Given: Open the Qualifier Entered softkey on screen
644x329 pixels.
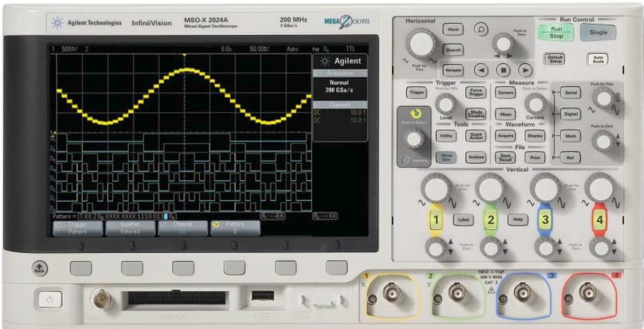Looking at the screenshot, I should tap(130, 228).
